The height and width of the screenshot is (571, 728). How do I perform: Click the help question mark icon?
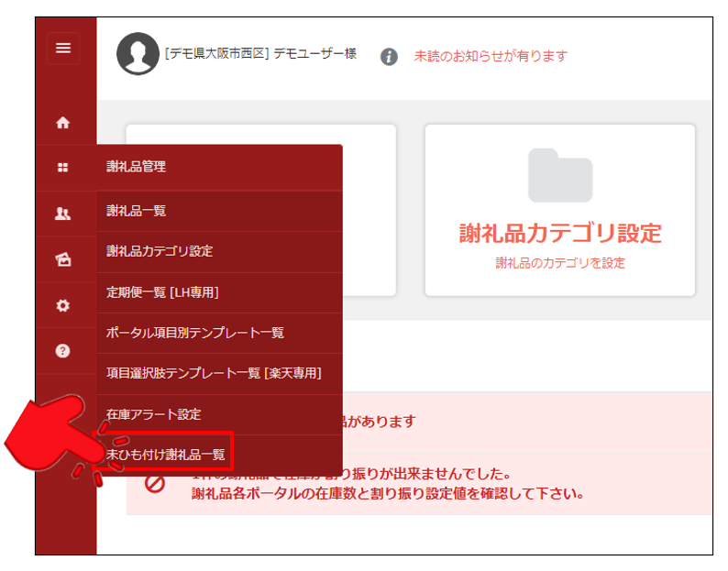pos(63,351)
